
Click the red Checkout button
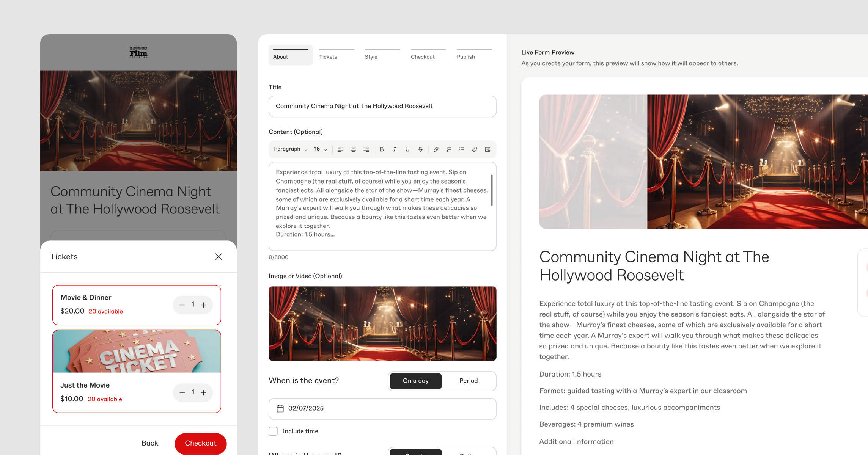(x=201, y=443)
